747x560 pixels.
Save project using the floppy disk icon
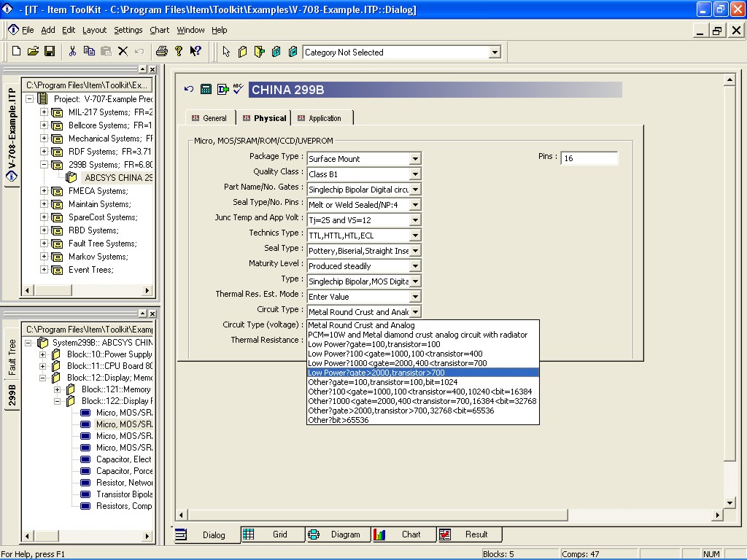50,51
